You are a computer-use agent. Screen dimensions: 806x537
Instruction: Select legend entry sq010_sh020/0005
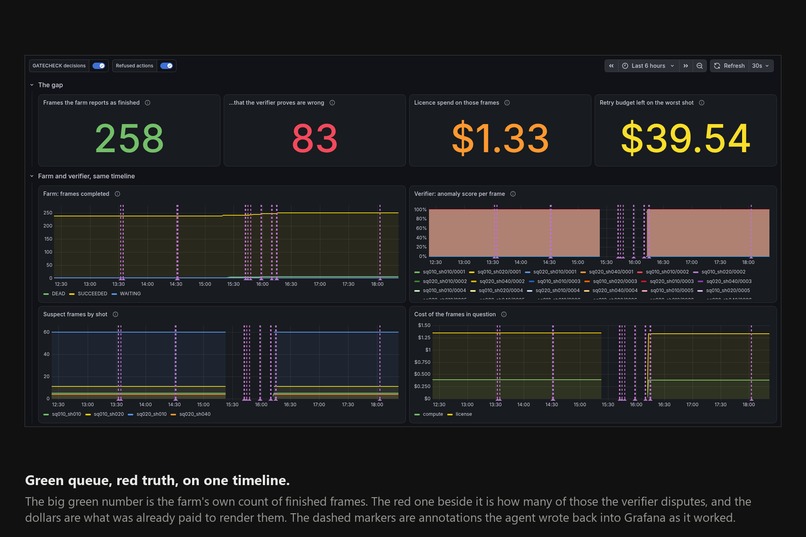click(727, 290)
